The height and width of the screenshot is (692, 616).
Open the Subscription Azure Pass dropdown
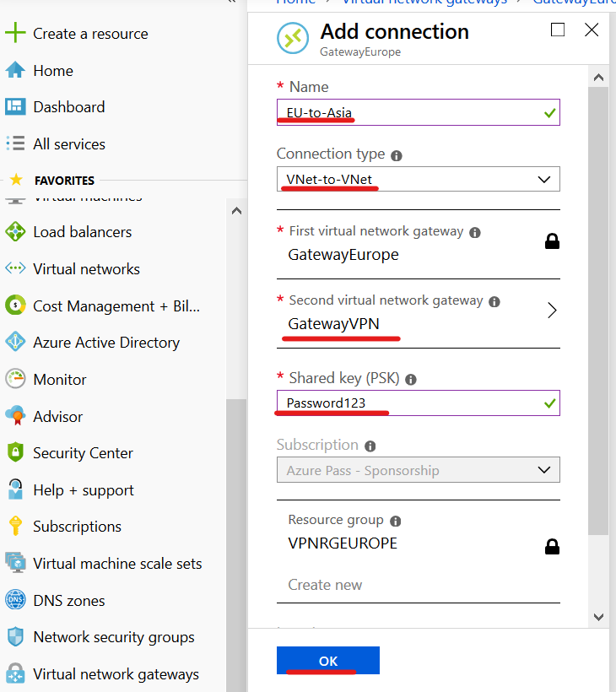pyautogui.click(x=419, y=469)
